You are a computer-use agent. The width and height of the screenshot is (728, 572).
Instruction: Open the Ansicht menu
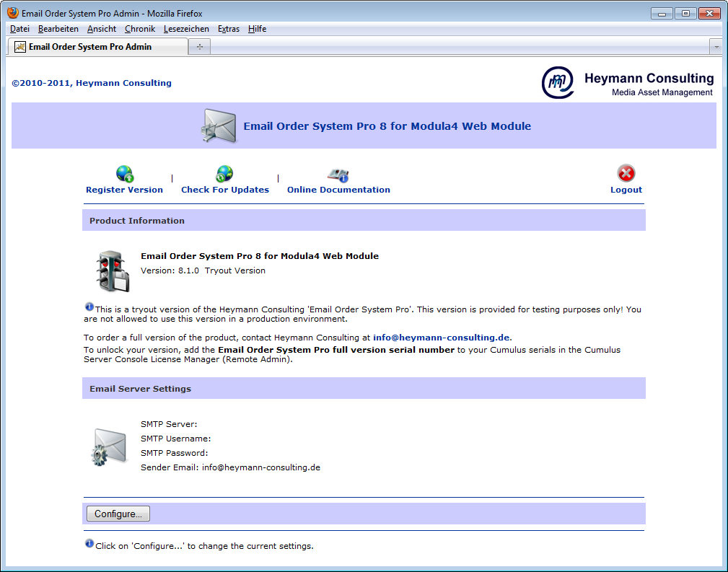pos(102,29)
